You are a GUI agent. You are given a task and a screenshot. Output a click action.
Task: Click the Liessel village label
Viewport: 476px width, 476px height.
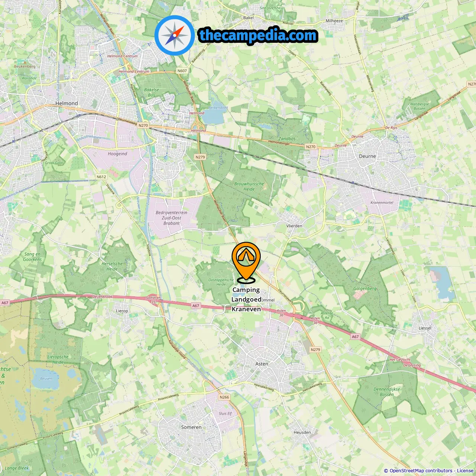[425, 328]
